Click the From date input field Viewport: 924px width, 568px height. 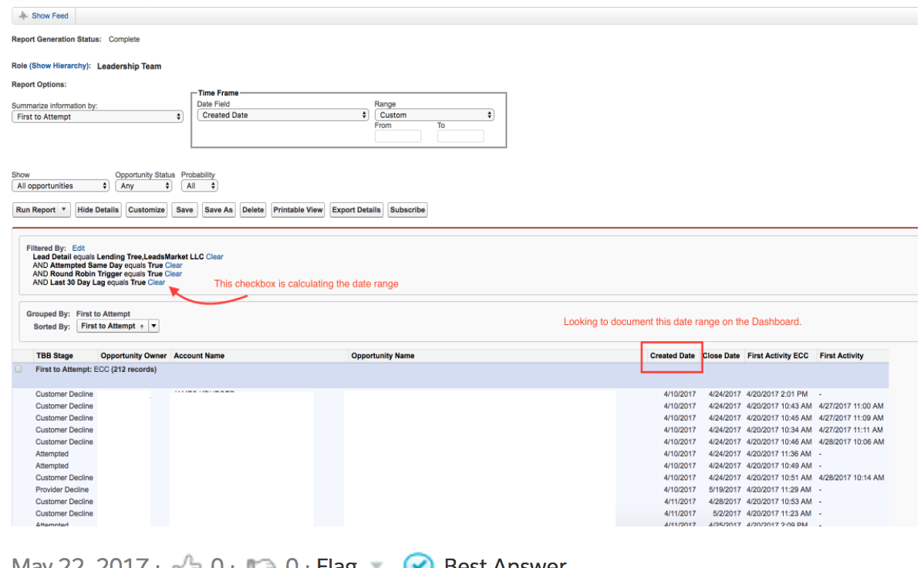tap(398, 137)
